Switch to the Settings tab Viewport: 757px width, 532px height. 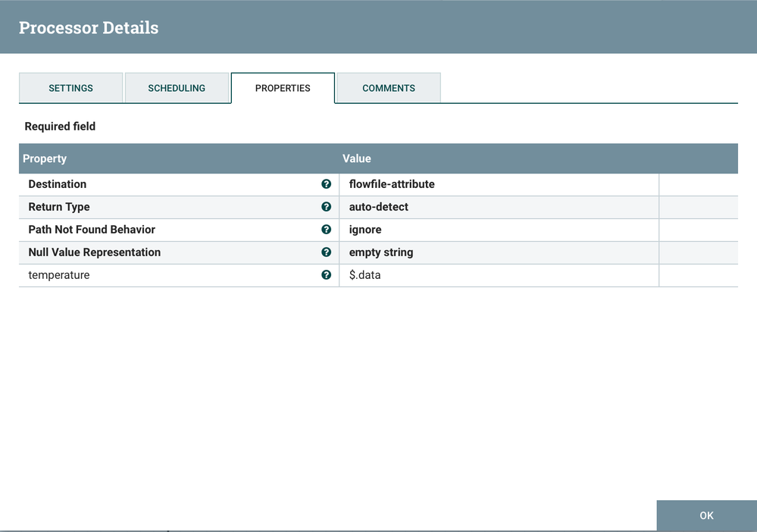click(71, 88)
